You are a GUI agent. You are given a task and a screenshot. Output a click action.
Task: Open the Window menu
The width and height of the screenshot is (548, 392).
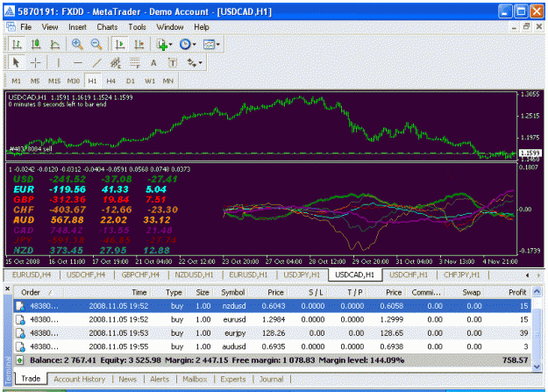pyautogui.click(x=169, y=27)
